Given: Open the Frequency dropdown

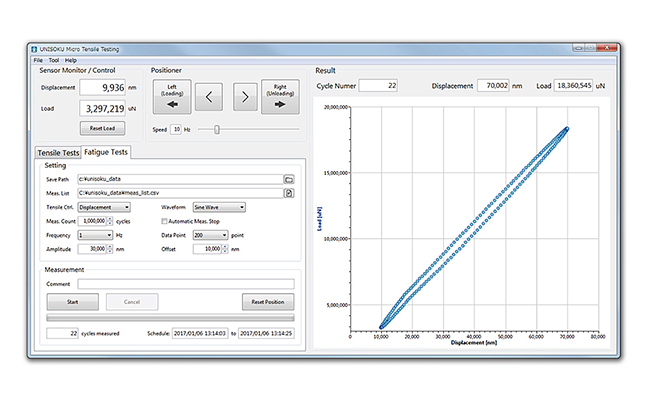Looking at the screenshot, I should 95,235.
